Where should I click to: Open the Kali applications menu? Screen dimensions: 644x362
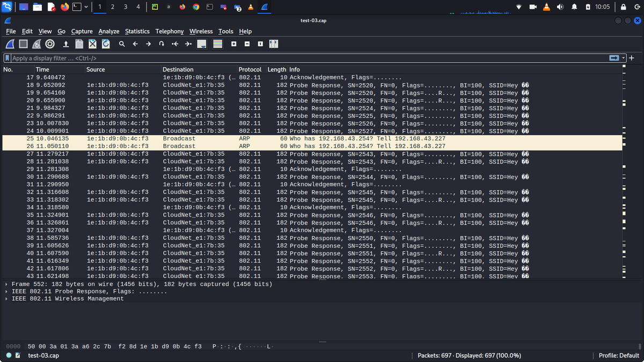8,7
